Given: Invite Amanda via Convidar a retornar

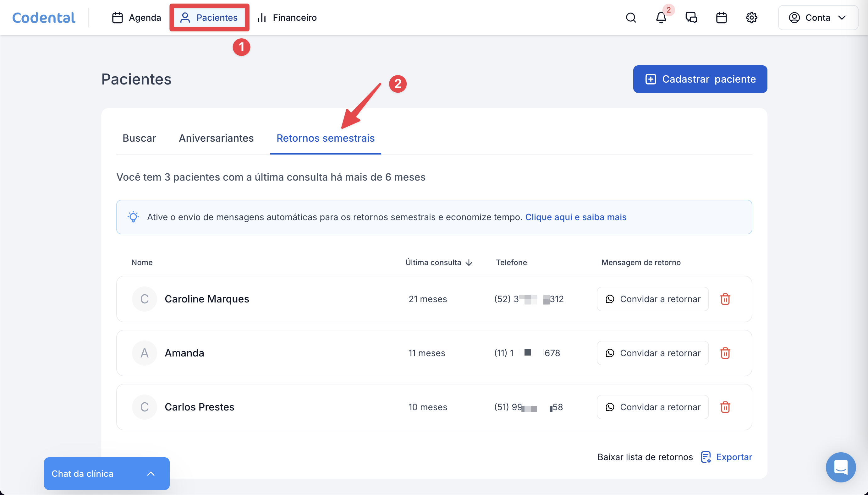Looking at the screenshot, I should pyautogui.click(x=652, y=353).
